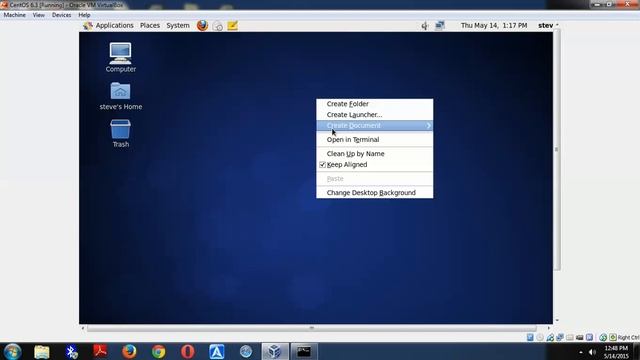Launch the mail client icon in GNOME panel
The height and width of the screenshot is (360, 640).
tap(218, 26)
